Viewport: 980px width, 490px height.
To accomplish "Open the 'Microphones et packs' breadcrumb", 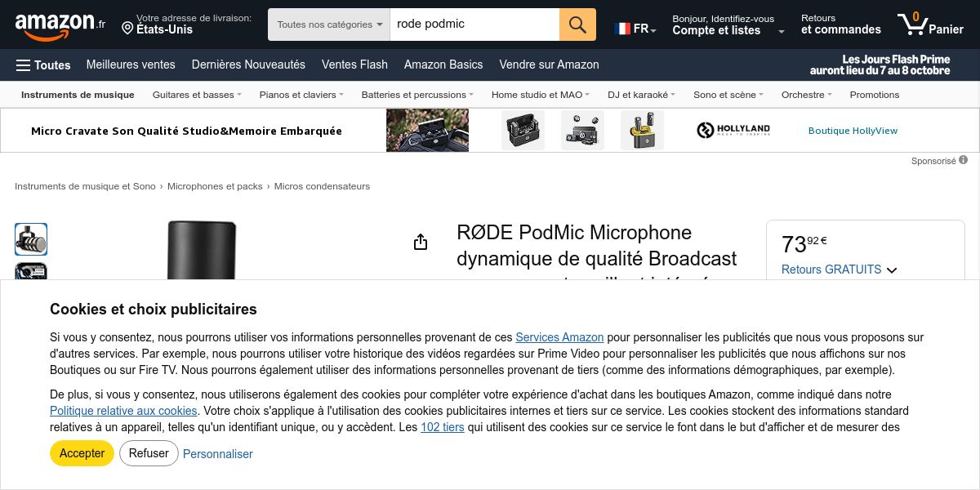I will (215, 186).
